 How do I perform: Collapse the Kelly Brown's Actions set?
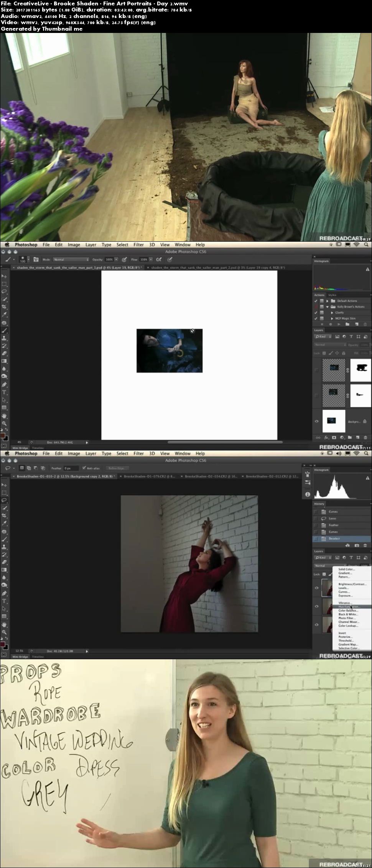(327, 307)
